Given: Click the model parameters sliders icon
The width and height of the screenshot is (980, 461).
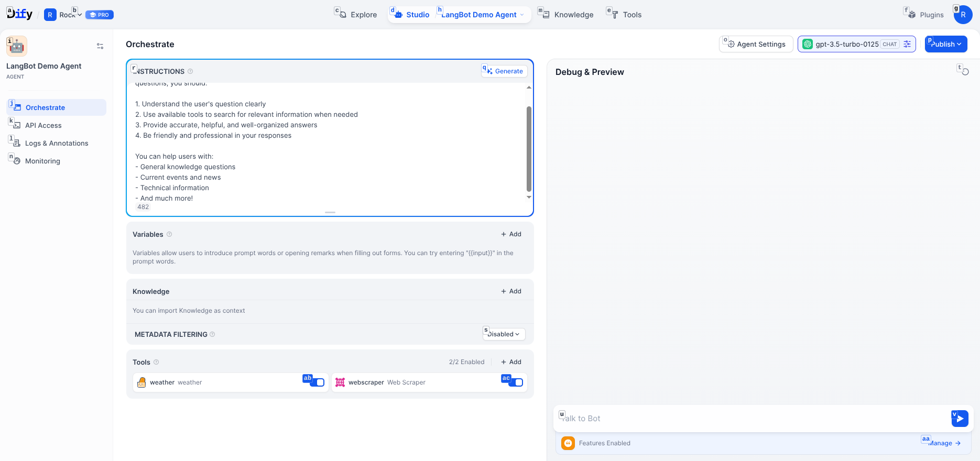Looking at the screenshot, I should pyautogui.click(x=907, y=44).
